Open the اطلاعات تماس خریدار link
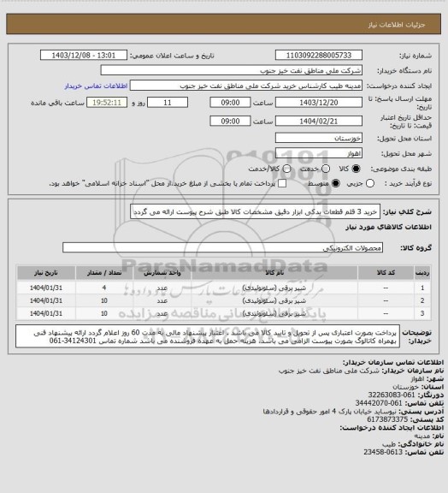The width and height of the screenshot is (448, 493). tap(96, 86)
